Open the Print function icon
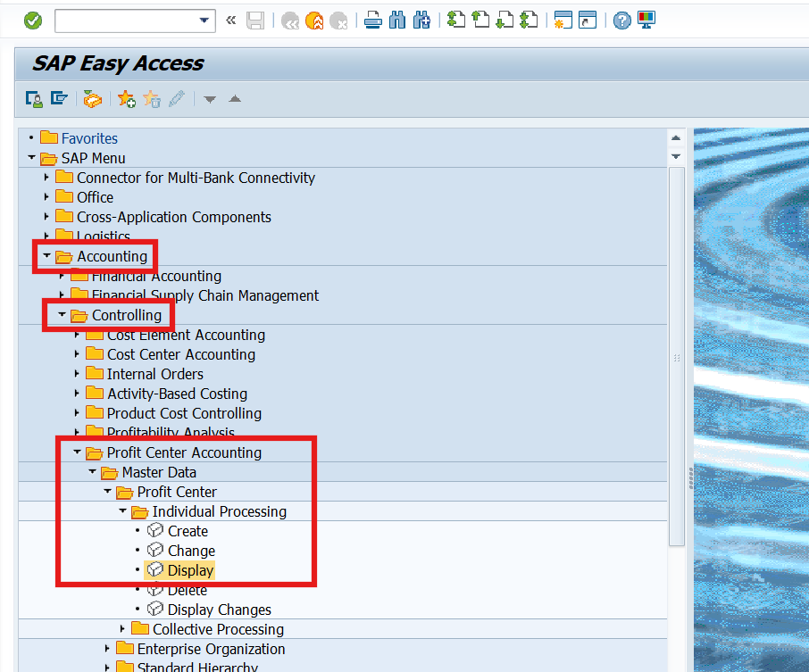This screenshot has height=672, width=809. tap(372, 20)
